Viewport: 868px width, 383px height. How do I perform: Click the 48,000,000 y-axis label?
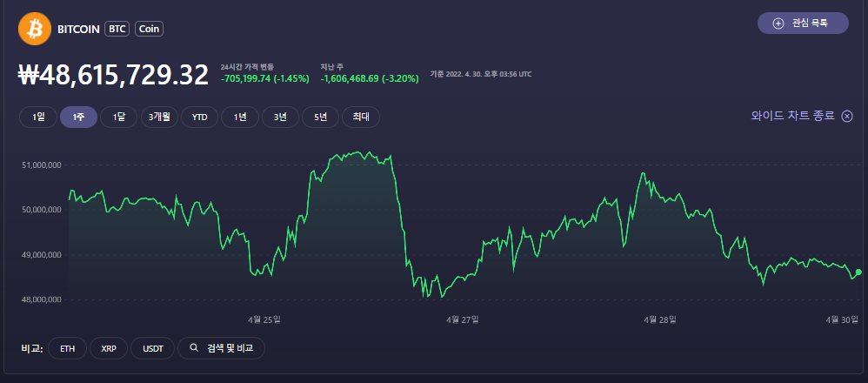click(x=41, y=299)
